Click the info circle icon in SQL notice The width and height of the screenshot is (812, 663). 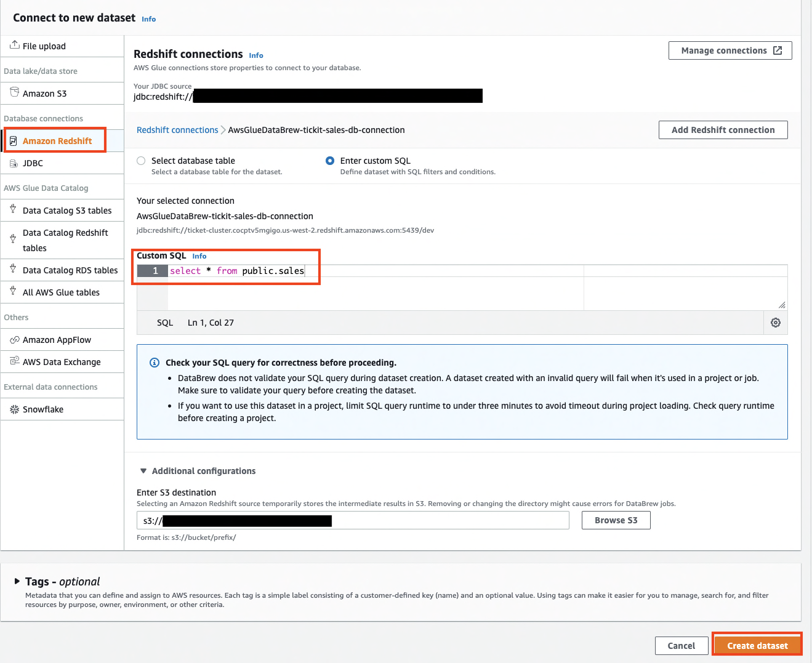click(155, 363)
